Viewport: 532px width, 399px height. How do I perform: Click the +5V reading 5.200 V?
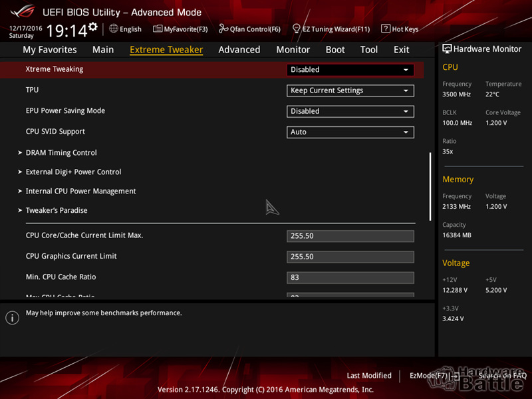(496, 291)
